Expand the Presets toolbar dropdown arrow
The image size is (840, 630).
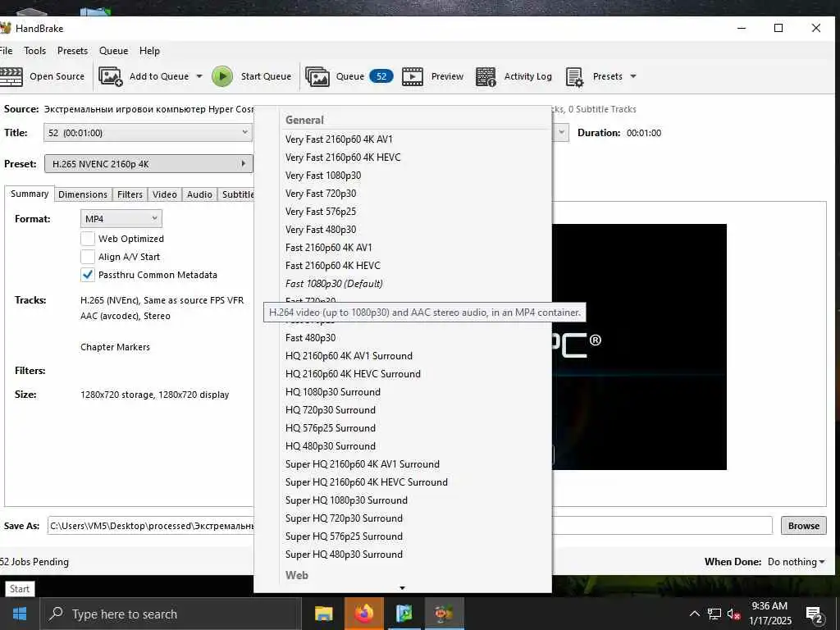click(633, 76)
